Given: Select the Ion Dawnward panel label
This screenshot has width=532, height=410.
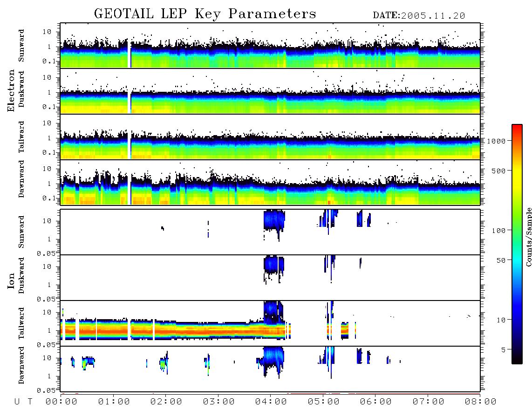Looking at the screenshot, I should 21,365.
